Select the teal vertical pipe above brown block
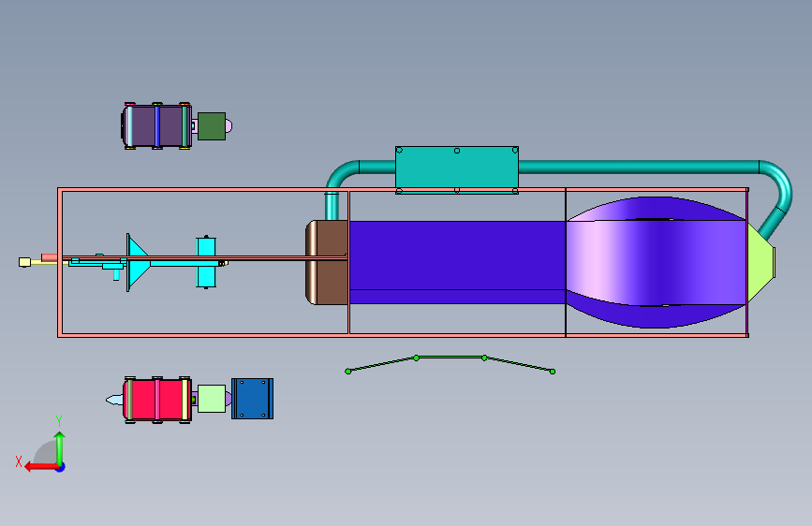 click(x=332, y=206)
